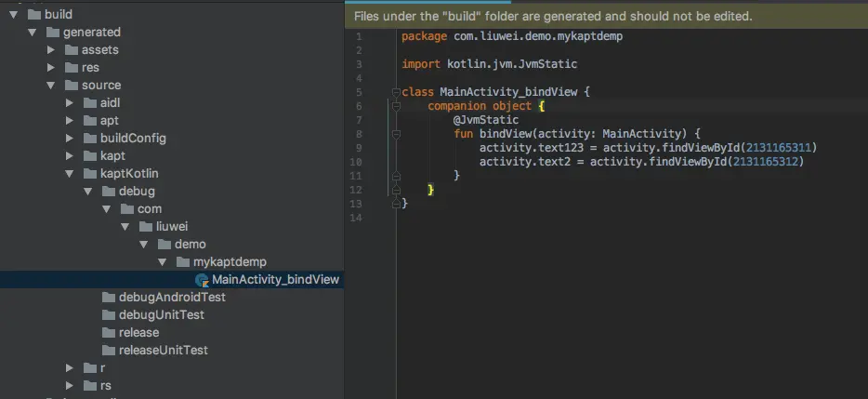Select the com folder label

pos(150,209)
